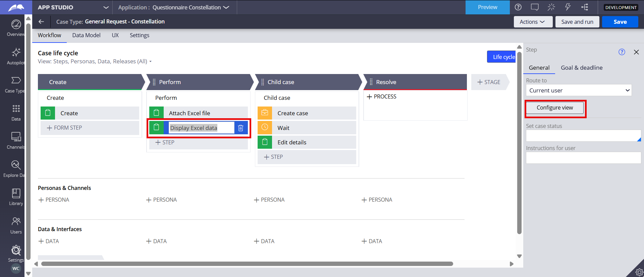The width and height of the screenshot is (644, 277).
Task: Switch to the case type Settings tab
Action: point(140,35)
